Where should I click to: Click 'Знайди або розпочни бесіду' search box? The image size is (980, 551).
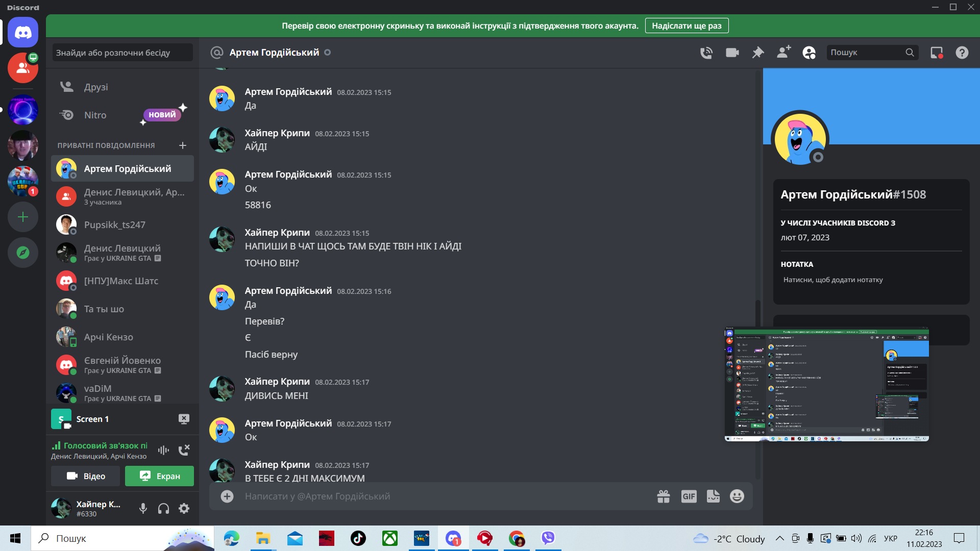(122, 53)
